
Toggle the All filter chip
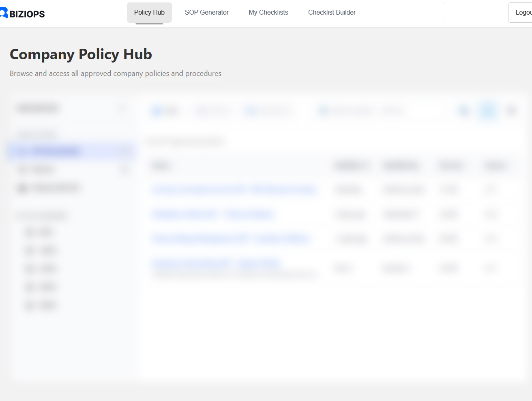pyautogui.click(x=165, y=110)
